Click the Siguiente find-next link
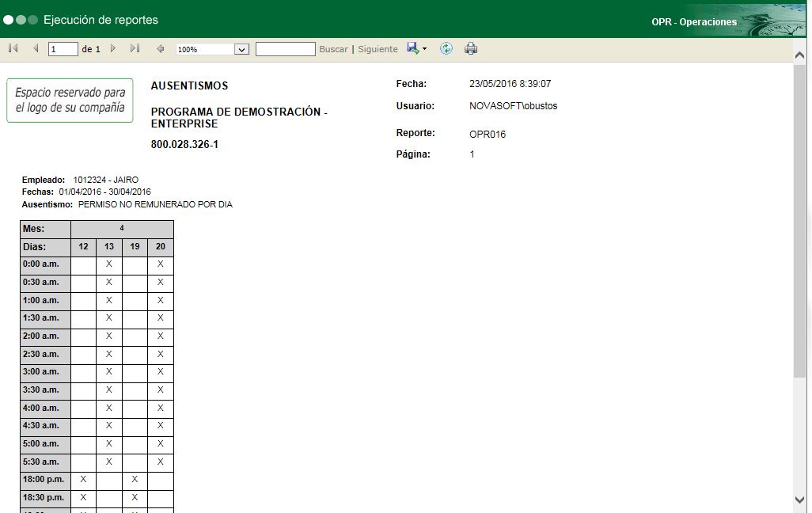Screen dimensions: 812x513 378,49
